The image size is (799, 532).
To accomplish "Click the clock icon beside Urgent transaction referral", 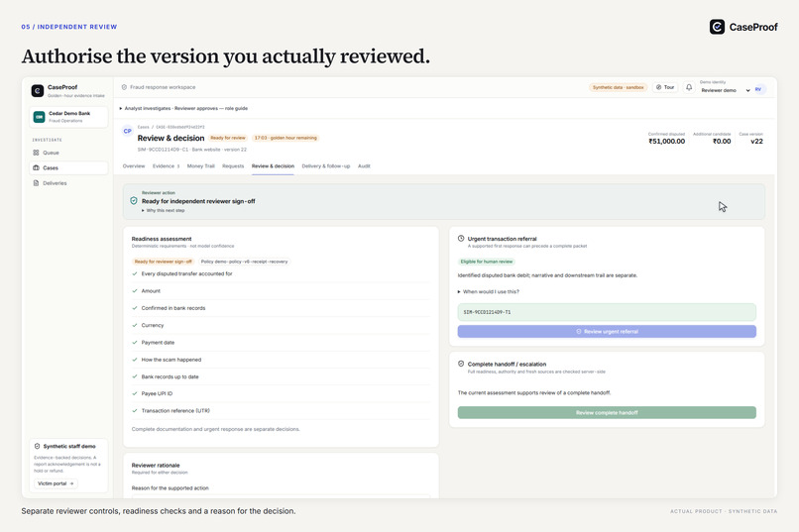I will click(x=461, y=238).
